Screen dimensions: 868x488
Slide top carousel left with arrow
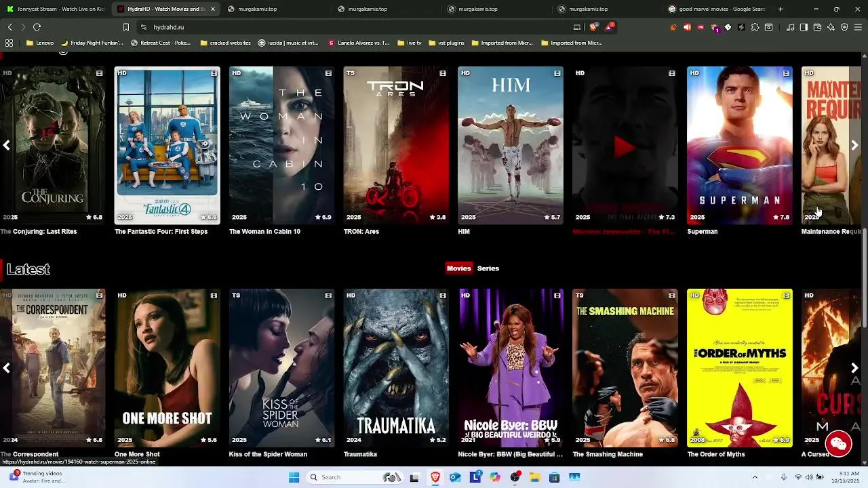6,145
